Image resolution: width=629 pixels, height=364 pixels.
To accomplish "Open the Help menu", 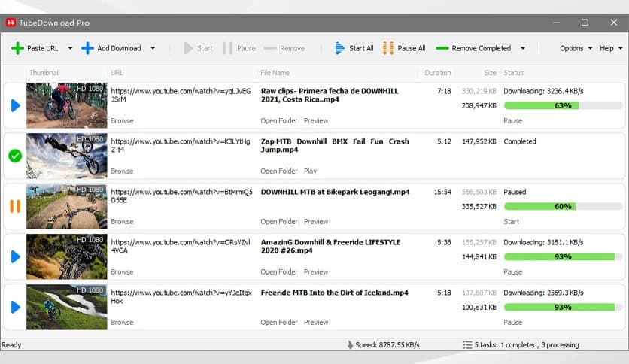I will [x=611, y=48].
